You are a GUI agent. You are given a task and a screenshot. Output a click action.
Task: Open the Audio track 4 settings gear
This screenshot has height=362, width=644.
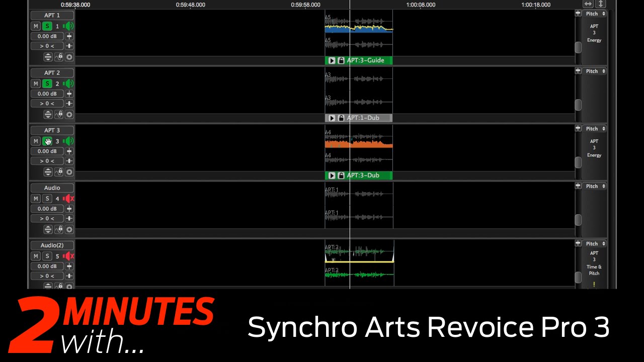click(69, 230)
